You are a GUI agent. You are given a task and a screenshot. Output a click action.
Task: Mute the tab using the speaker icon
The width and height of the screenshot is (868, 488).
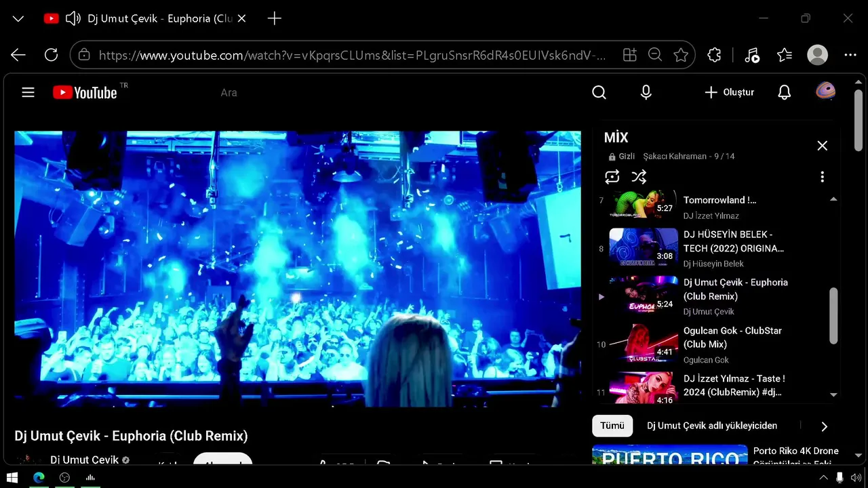73,18
